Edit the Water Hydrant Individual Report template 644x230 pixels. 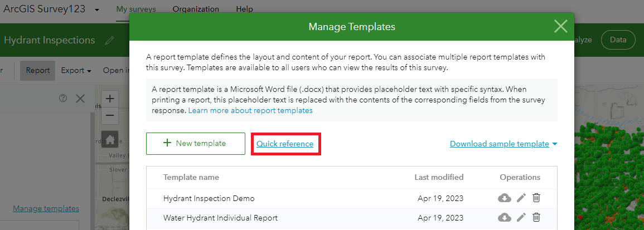click(x=521, y=218)
